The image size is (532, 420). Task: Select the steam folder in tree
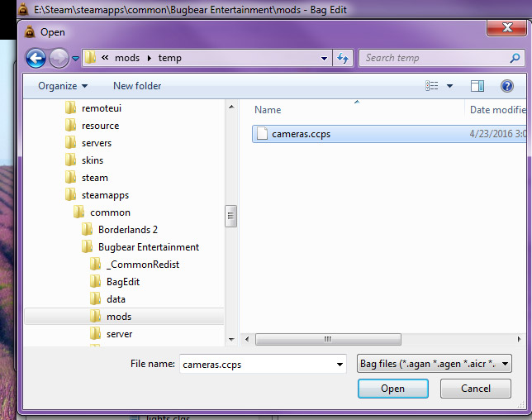(x=95, y=178)
